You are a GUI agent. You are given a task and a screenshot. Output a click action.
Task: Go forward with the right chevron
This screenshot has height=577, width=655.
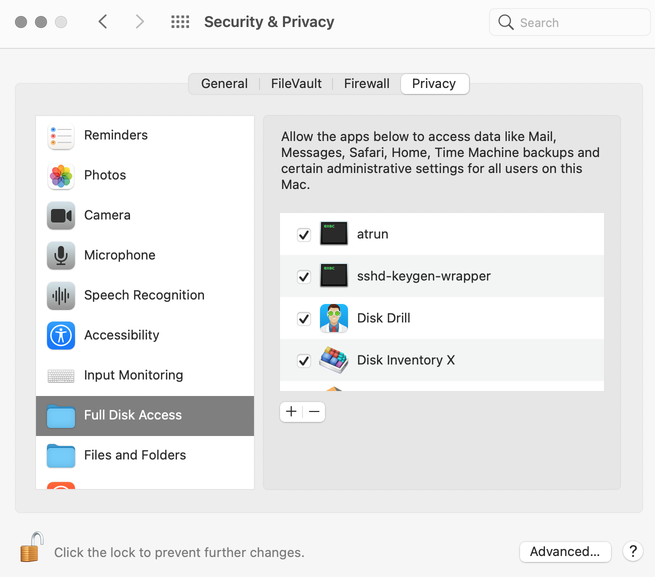[140, 22]
